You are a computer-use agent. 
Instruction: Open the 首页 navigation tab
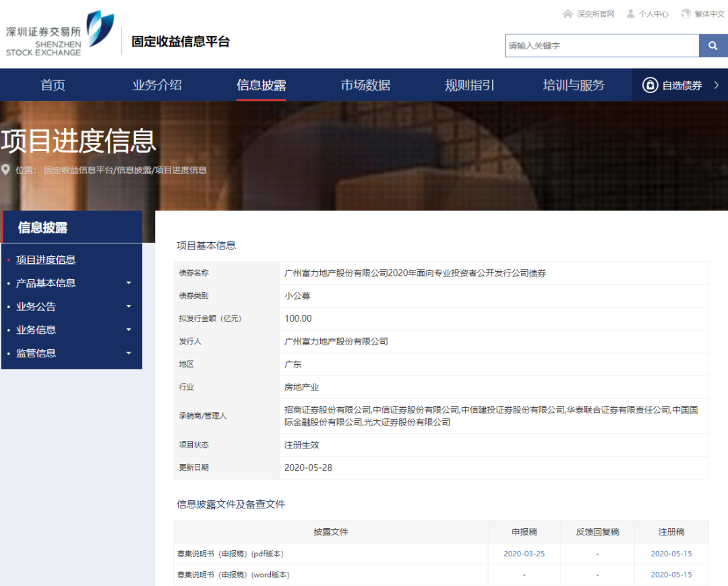click(53, 85)
